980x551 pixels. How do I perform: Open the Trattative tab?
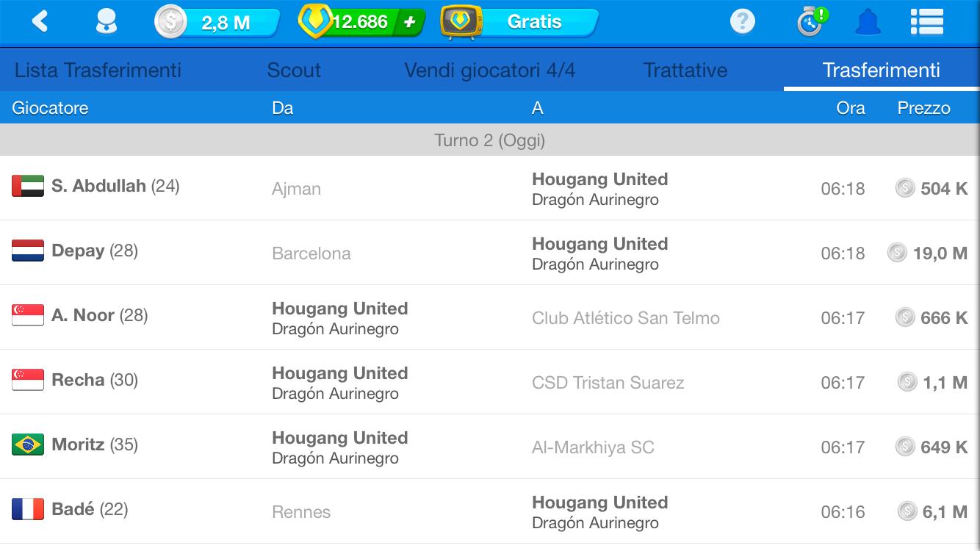click(x=685, y=71)
